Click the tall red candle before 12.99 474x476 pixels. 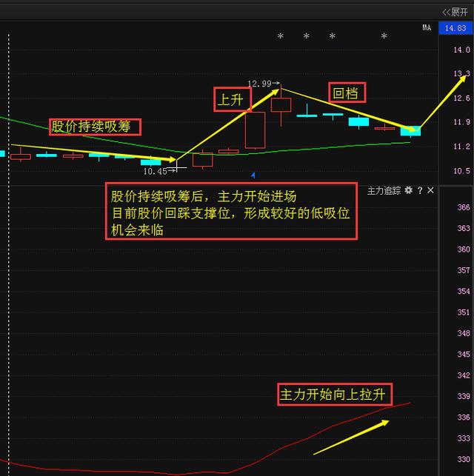click(255, 130)
